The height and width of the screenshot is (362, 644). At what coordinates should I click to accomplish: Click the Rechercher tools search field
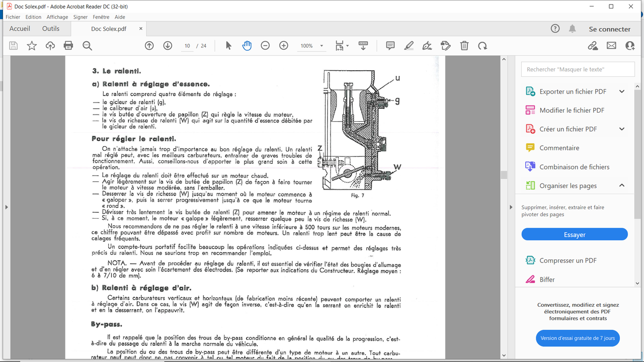click(578, 69)
